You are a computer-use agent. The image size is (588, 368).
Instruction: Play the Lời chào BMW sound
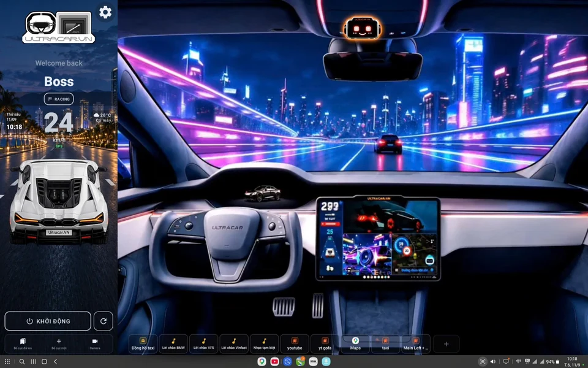tap(173, 343)
